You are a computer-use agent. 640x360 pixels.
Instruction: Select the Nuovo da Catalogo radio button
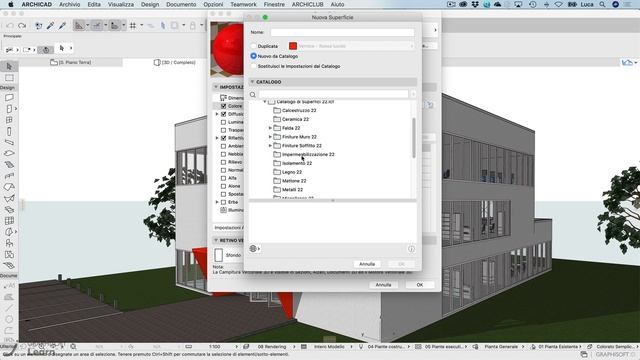pyautogui.click(x=253, y=56)
